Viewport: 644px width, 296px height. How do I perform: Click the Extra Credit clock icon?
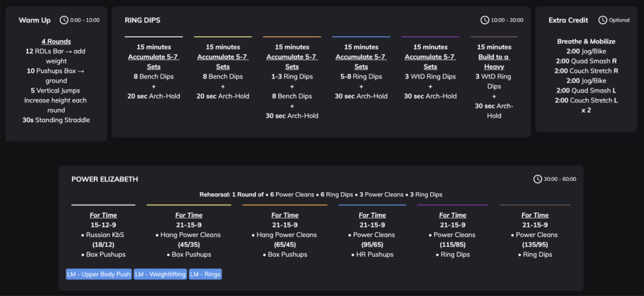tap(602, 20)
